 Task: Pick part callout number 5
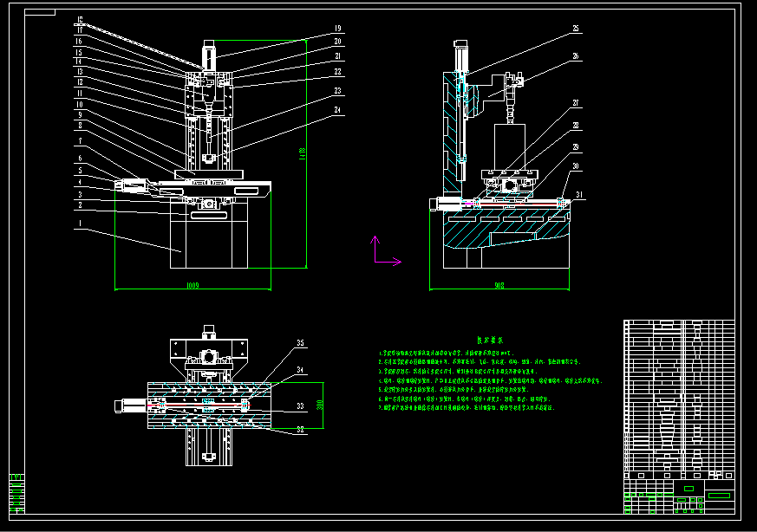click(80, 171)
